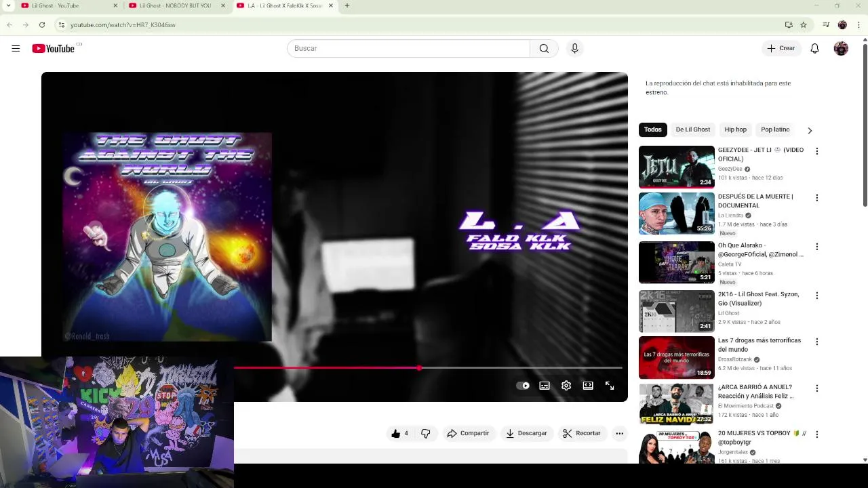The width and height of the screenshot is (868, 488).
Task: Activate voice search microphone
Action: point(574,48)
